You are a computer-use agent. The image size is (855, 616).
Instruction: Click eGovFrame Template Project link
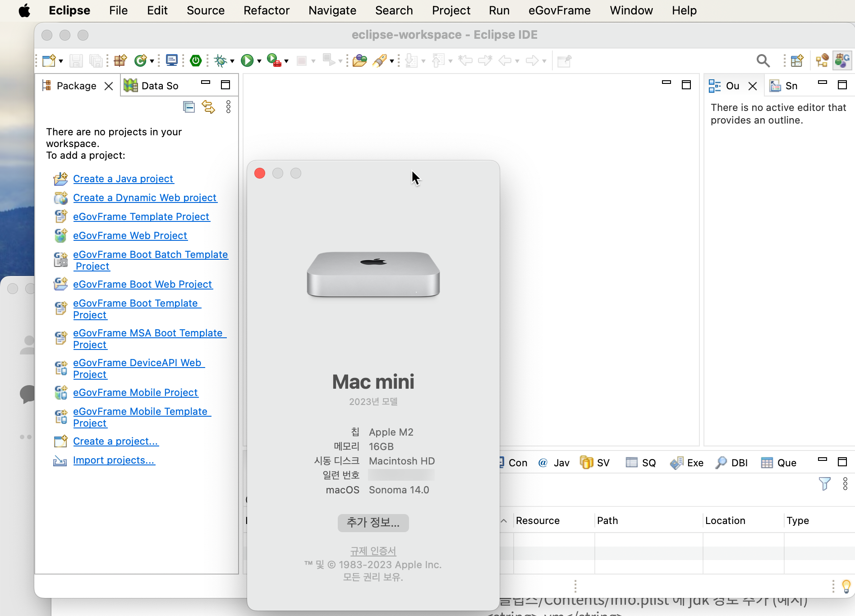point(142,216)
